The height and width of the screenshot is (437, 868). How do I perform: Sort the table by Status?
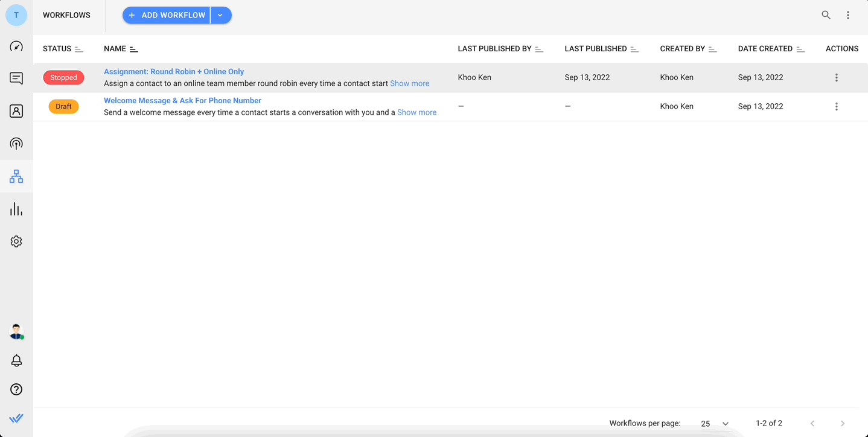(79, 49)
